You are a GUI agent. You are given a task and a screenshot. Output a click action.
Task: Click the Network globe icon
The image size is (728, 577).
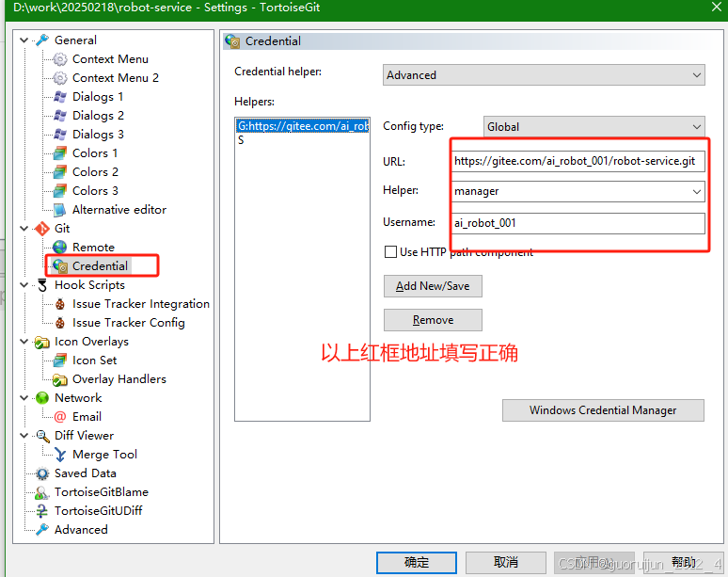click(42, 397)
